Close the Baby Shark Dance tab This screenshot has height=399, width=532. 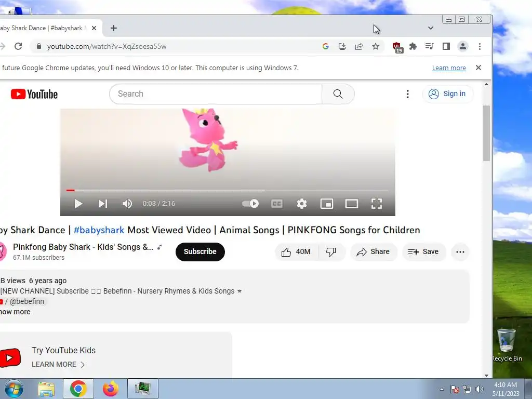[x=94, y=28]
